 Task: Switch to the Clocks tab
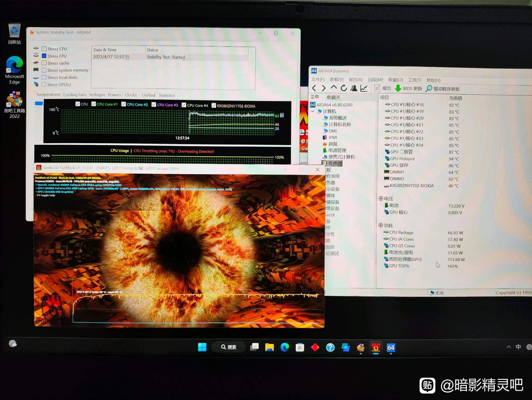[131, 95]
